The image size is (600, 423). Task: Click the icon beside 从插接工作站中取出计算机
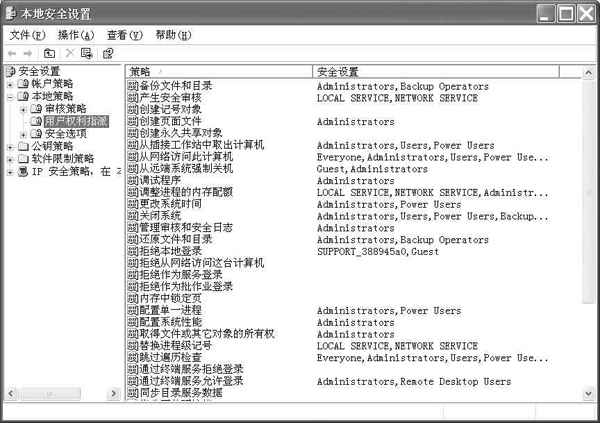[x=133, y=145]
